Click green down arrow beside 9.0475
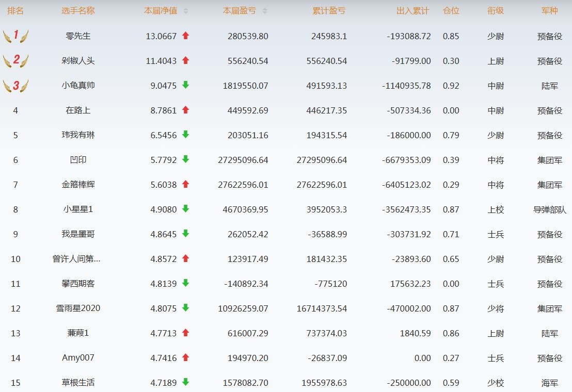Image resolution: width=572 pixels, height=392 pixels. pyautogui.click(x=186, y=85)
